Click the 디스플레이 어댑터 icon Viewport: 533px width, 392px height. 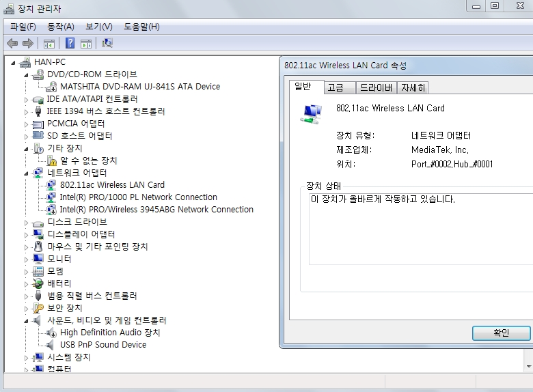(x=38, y=234)
